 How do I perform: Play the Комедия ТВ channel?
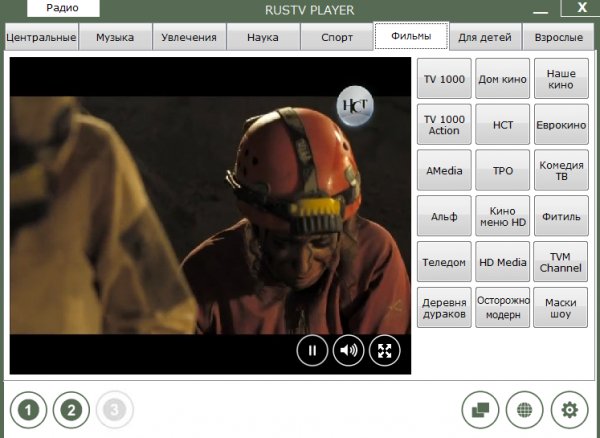coord(561,170)
